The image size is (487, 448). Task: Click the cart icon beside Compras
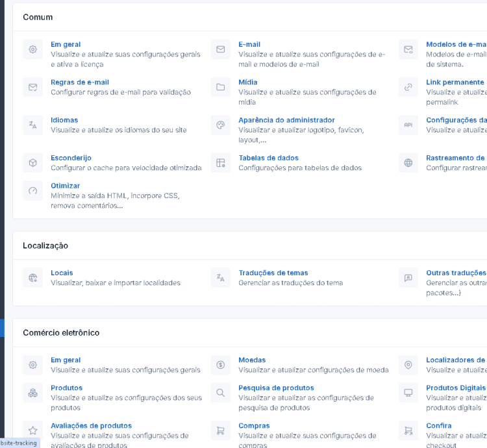click(220, 430)
